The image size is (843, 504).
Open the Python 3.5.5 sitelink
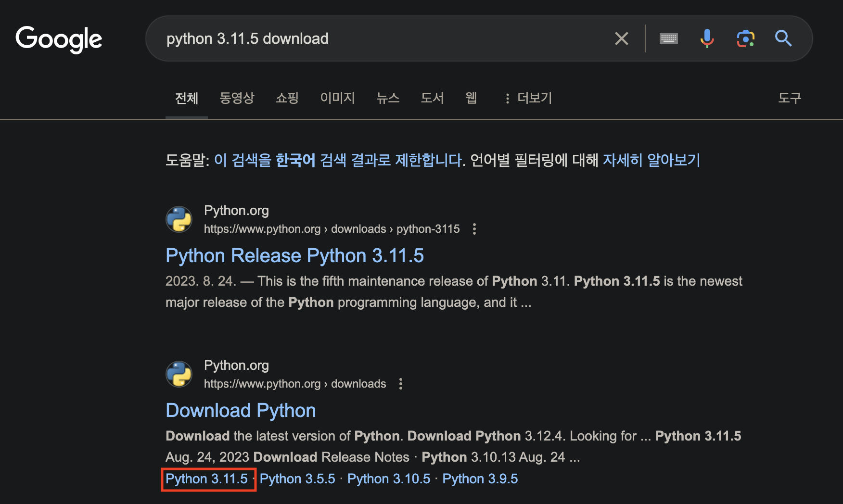coord(297,479)
